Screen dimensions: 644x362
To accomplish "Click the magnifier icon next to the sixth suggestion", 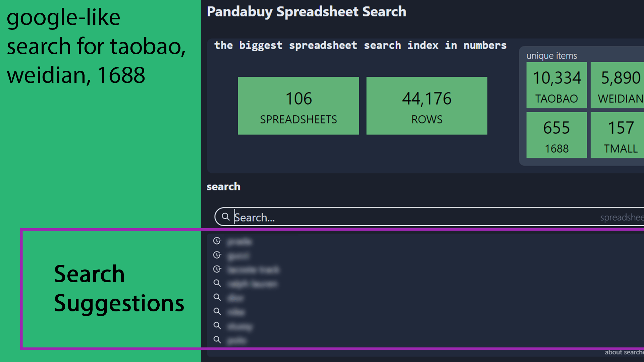I will 217,311.
